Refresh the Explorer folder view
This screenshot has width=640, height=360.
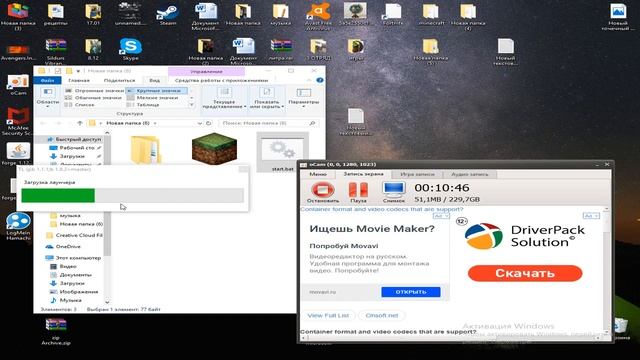coord(209,123)
